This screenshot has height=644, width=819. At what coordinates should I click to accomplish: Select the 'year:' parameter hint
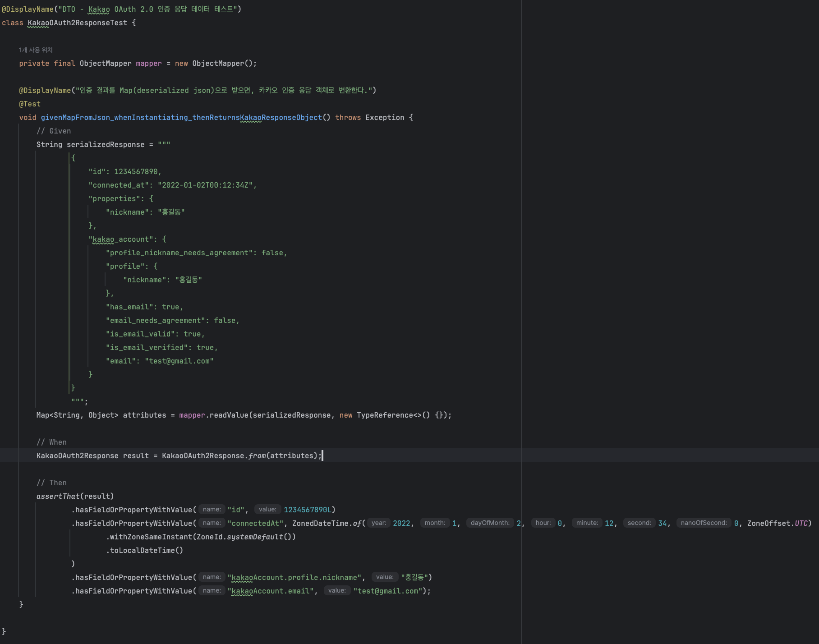pyautogui.click(x=379, y=523)
